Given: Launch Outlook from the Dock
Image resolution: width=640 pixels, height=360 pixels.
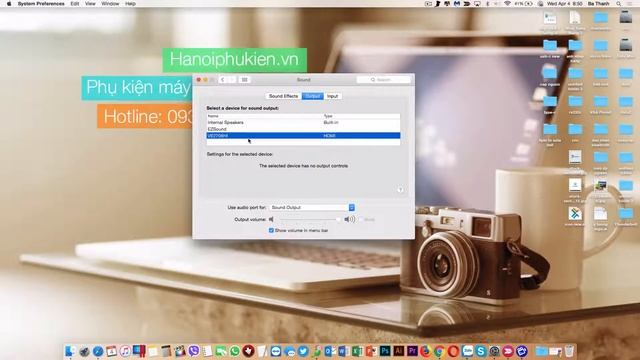Looking at the screenshot, I should click(x=330, y=351).
